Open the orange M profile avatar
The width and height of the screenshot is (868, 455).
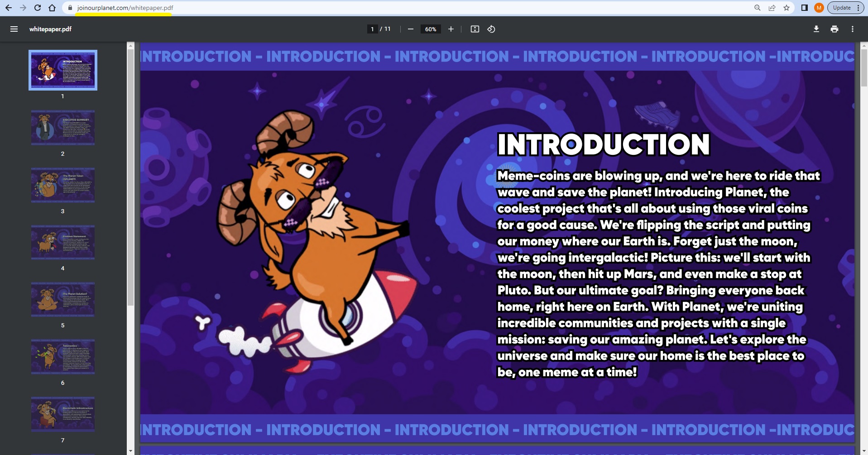pos(819,8)
